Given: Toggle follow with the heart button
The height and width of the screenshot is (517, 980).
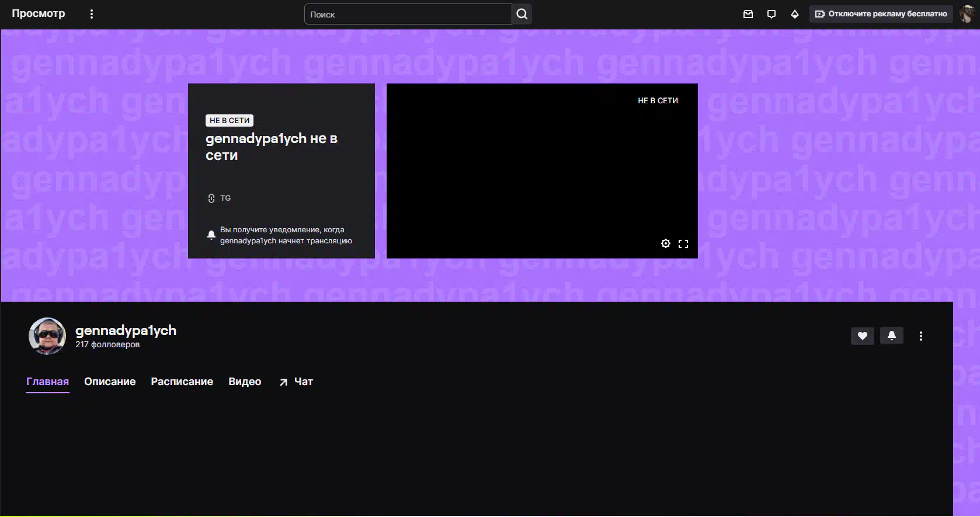Looking at the screenshot, I should (x=863, y=336).
